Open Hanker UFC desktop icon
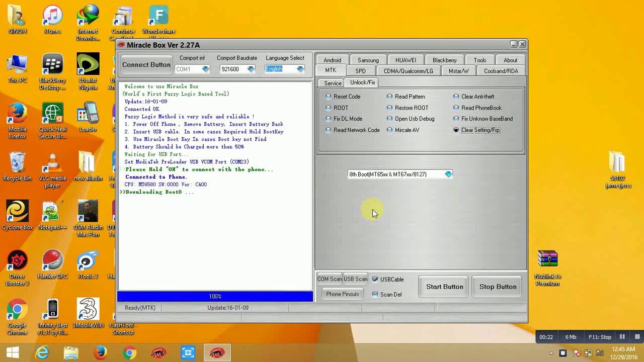Screen dimensions: 644x362 coord(52,265)
